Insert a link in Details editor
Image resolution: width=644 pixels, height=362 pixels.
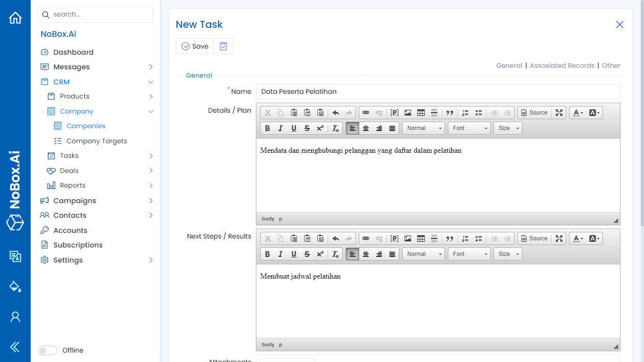(x=366, y=113)
